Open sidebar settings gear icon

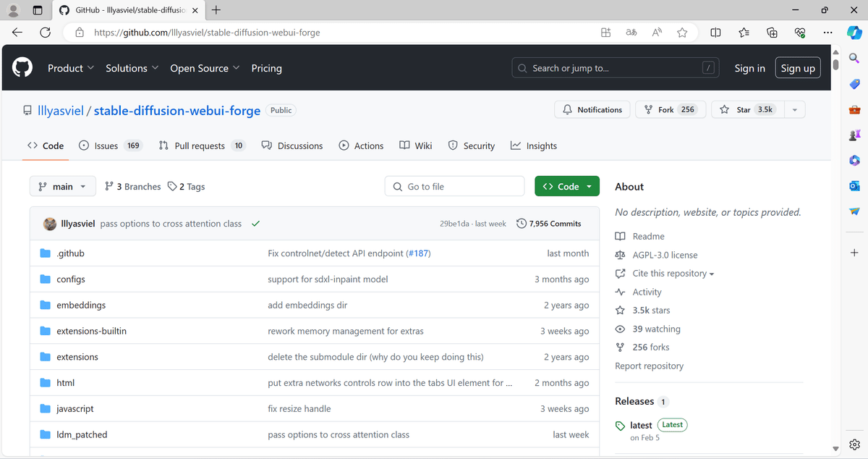[x=854, y=444]
